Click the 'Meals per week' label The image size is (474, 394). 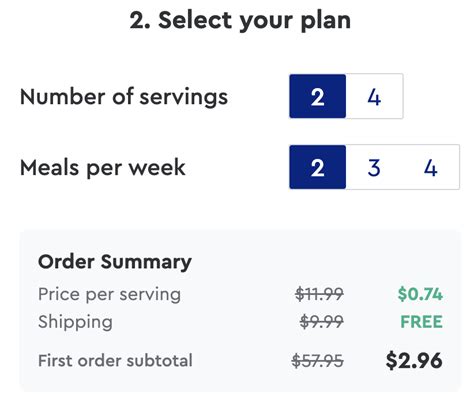103,168
